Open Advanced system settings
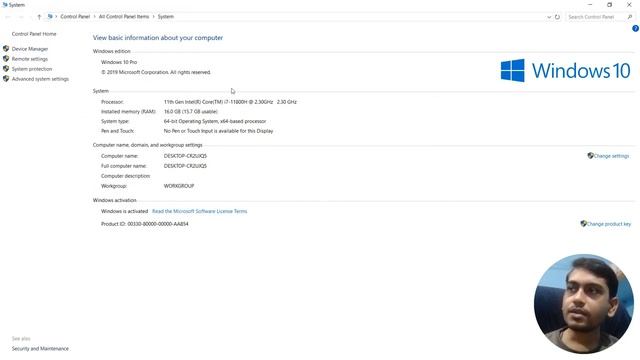Viewport: 640px width, 360px height. point(40,79)
